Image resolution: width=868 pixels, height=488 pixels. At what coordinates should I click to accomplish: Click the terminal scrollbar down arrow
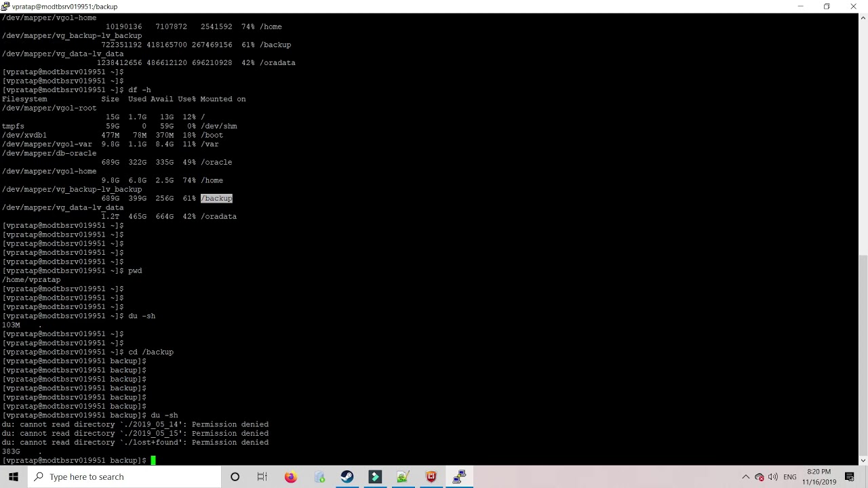pos(863,461)
